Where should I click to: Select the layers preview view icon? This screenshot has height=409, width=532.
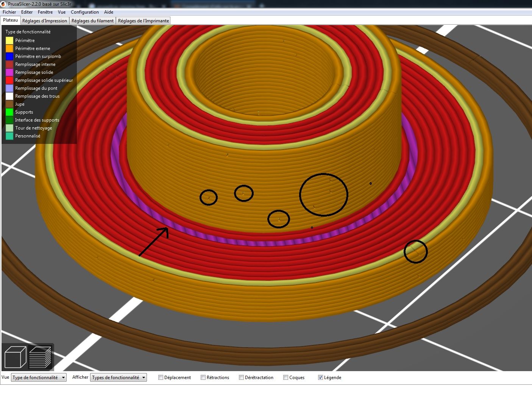click(40, 357)
